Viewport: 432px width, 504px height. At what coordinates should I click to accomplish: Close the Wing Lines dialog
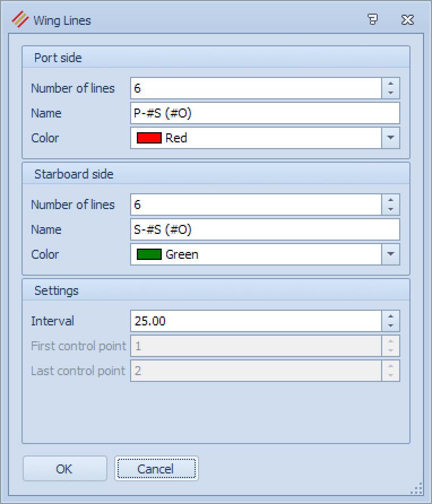[407, 20]
